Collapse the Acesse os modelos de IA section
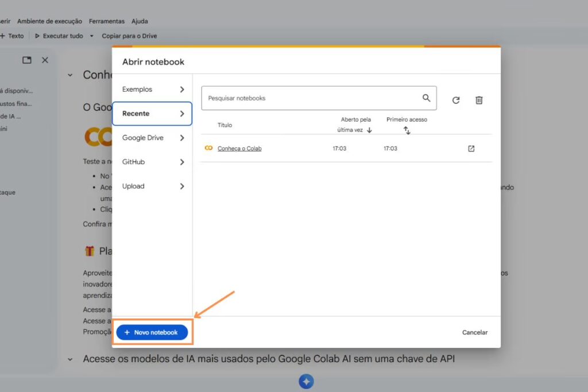Viewport: 588px width, 392px height. click(x=70, y=359)
